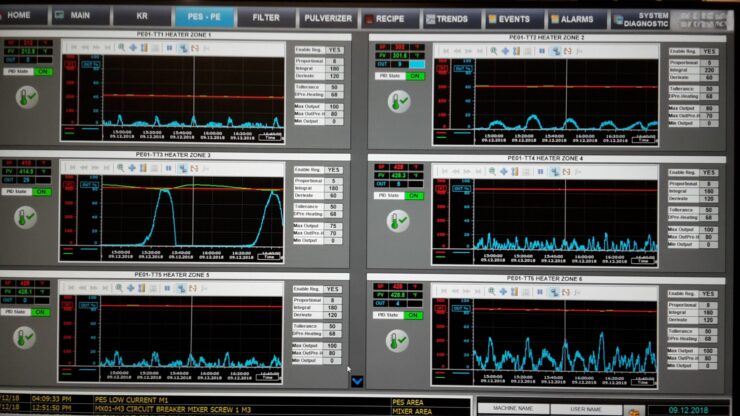Click the thermometer status icon for Zone 4
Image resolution: width=740 pixels, height=416 pixels.
coord(398,221)
